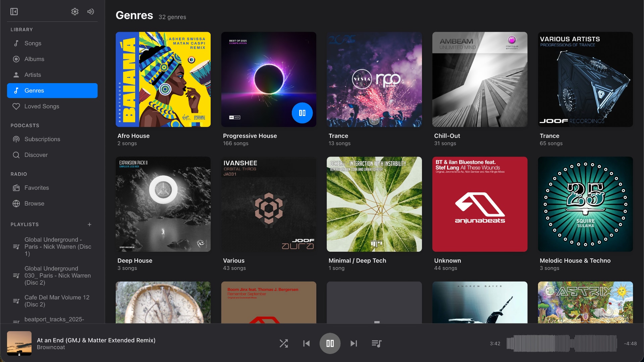The width and height of the screenshot is (644, 362).
Task: Open the Deep House genre link
Action: click(135, 260)
